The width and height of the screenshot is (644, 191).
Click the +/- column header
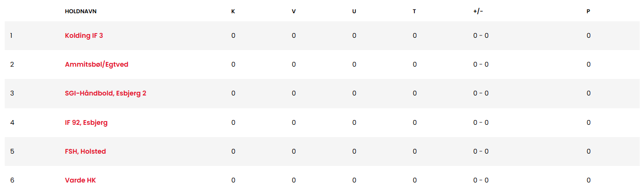[x=478, y=11]
